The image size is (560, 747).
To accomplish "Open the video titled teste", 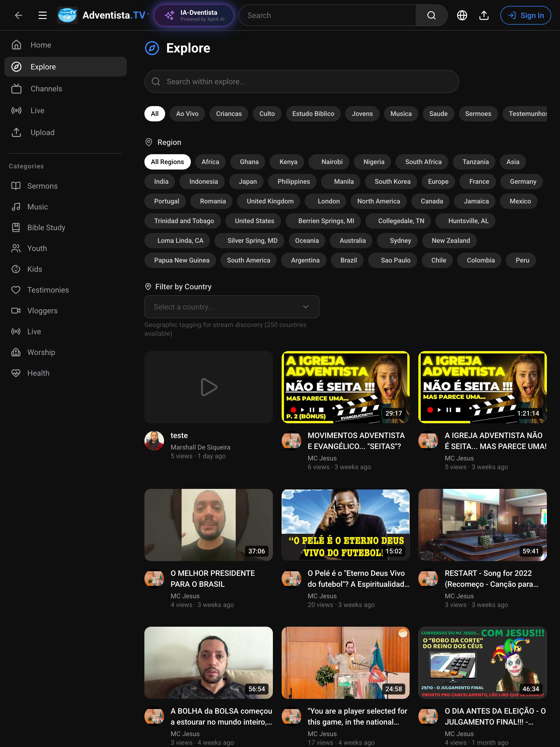I will pyautogui.click(x=179, y=436).
